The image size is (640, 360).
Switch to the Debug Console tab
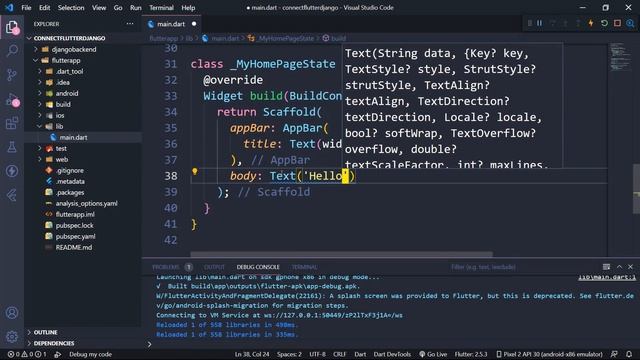coord(258,267)
